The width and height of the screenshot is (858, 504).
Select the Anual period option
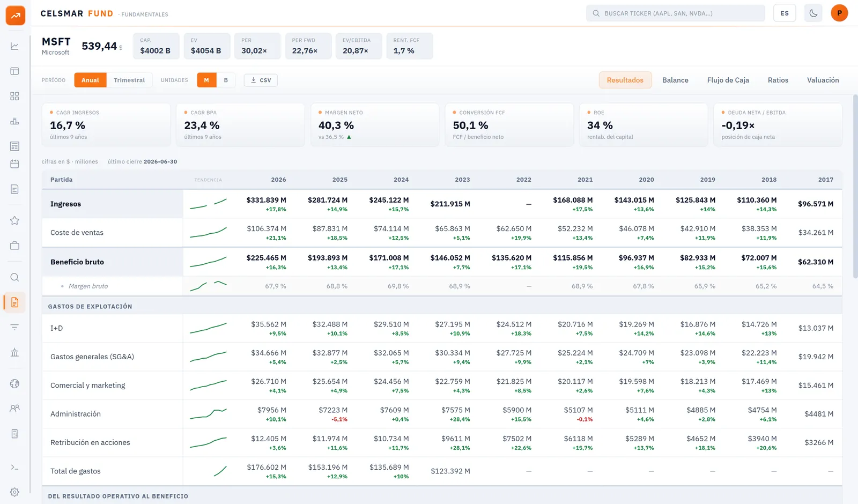[90, 80]
